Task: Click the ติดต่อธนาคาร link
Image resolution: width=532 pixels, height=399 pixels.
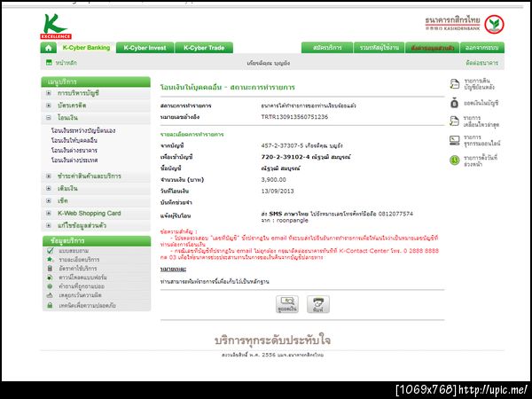Action: (481, 63)
